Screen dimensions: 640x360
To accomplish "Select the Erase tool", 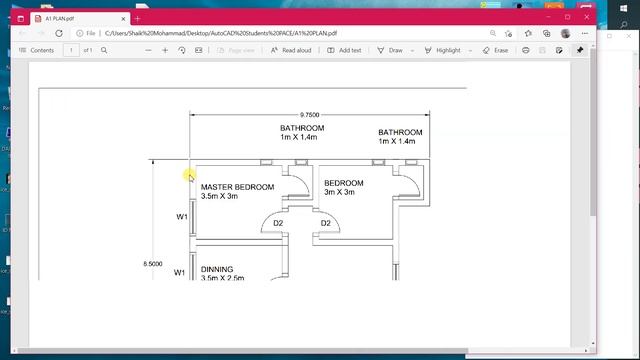I will click(x=495, y=50).
